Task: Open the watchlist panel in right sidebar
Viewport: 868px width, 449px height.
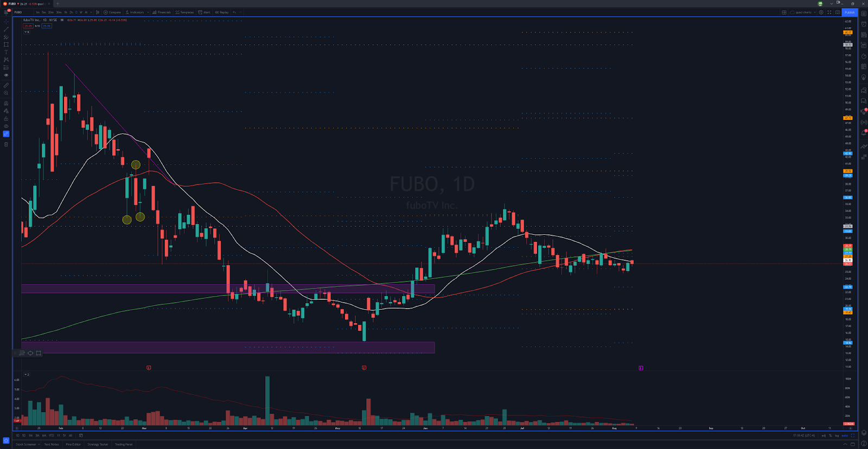Action: [864, 14]
